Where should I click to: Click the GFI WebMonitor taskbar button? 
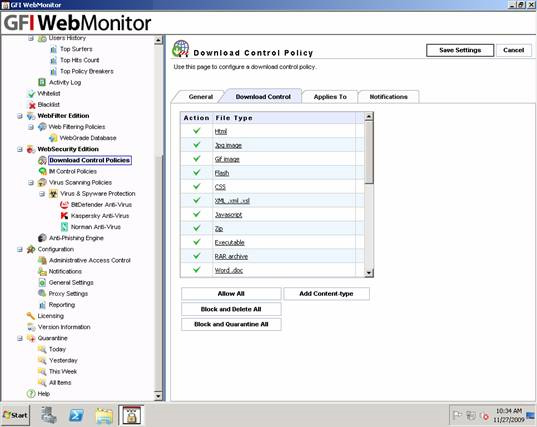pos(132,415)
